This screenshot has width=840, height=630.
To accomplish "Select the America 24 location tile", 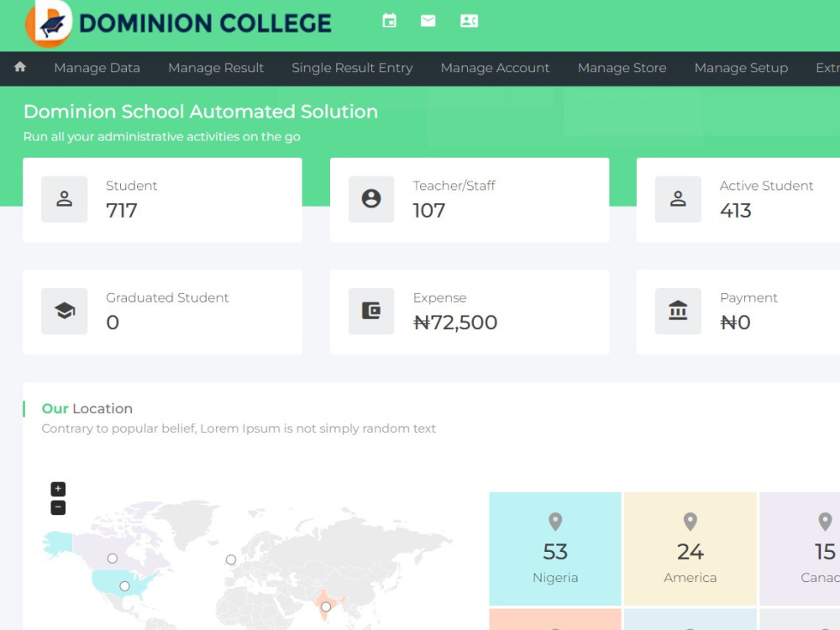I will [x=690, y=549].
